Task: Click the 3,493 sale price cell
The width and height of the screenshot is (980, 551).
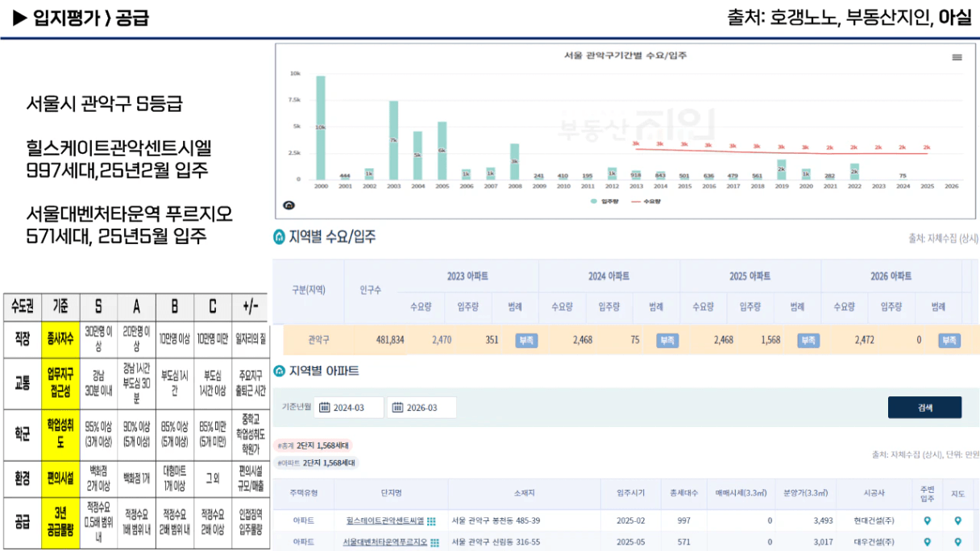Action: [x=824, y=520]
